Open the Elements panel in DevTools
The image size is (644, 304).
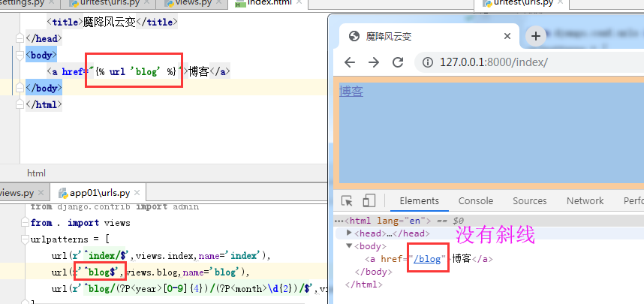coord(419,201)
